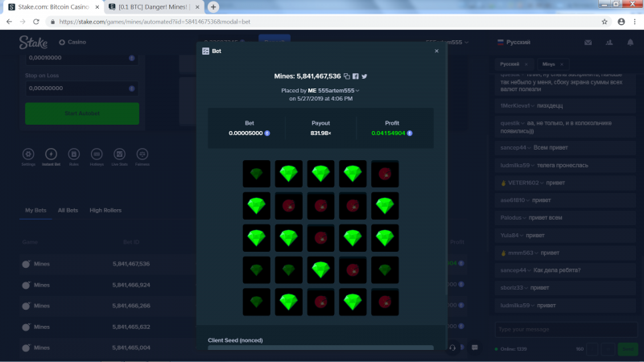Click the sboriz33 chat username
This screenshot has width=644, height=362.
tap(512, 288)
